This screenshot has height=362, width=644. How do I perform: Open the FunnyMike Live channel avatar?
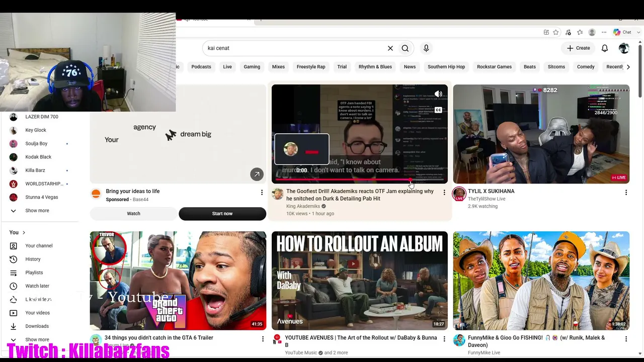click(x=459, y=340)
